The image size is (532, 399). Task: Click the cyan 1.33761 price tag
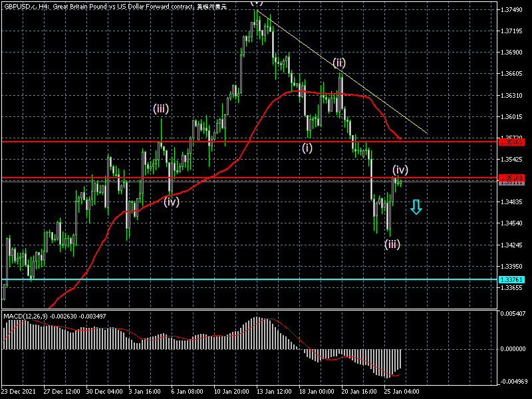tap(511, 279)
